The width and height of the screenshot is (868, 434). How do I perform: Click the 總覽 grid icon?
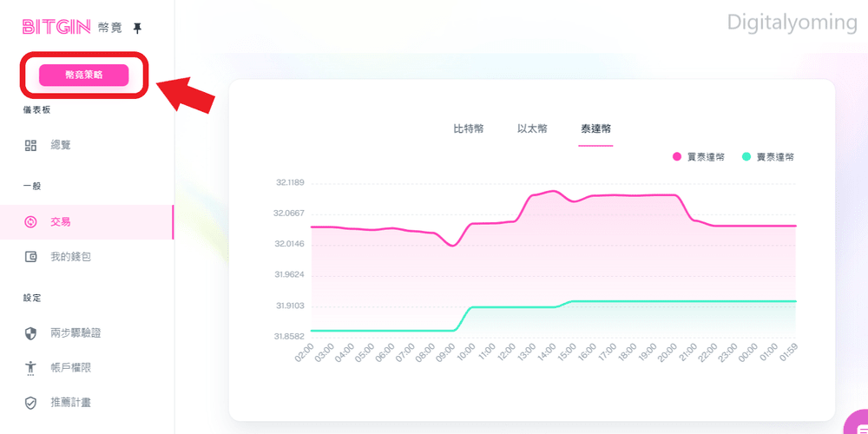tap(31, 146)
